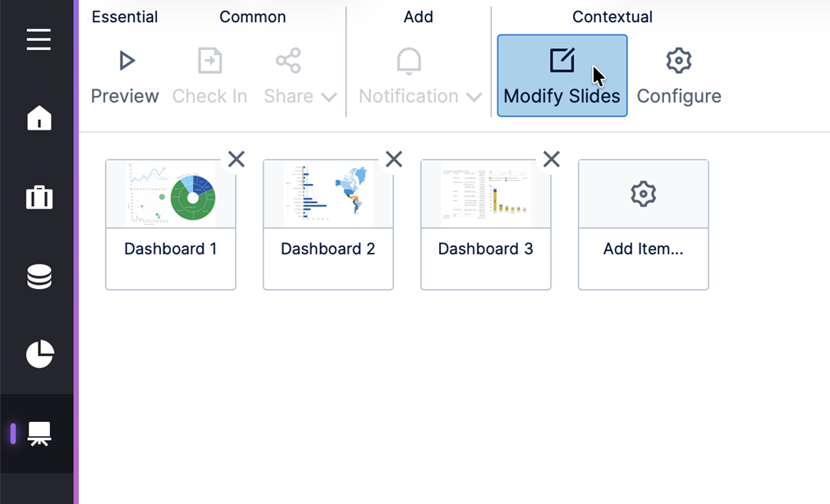Open the briefcase projects icon in sidebar
Screen dimensions: 830x504
click(x=39, y=198)
